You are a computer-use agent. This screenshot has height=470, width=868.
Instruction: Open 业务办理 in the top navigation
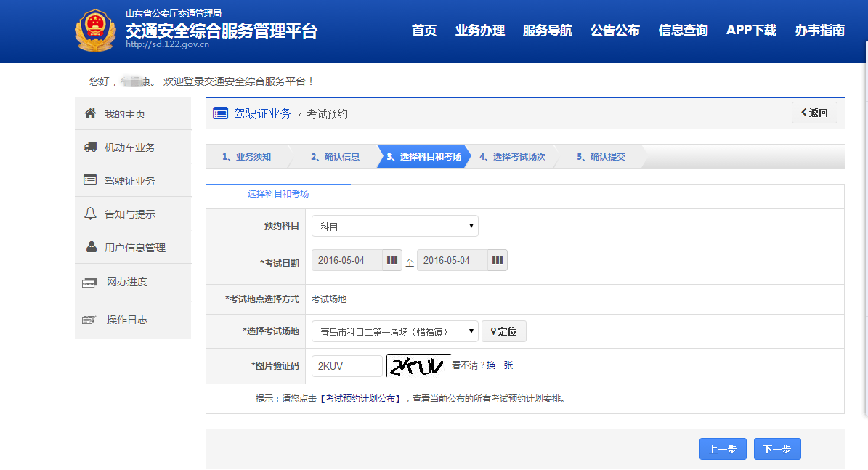tap(480, 31)
